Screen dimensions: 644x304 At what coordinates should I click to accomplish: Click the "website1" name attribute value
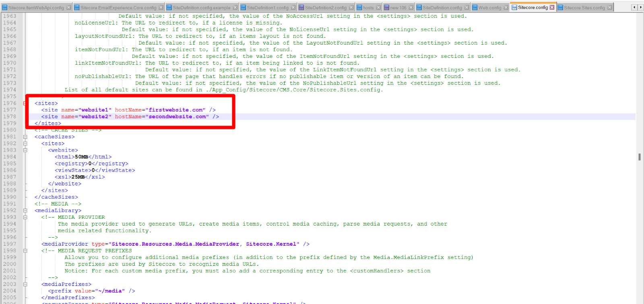[95, 110]
